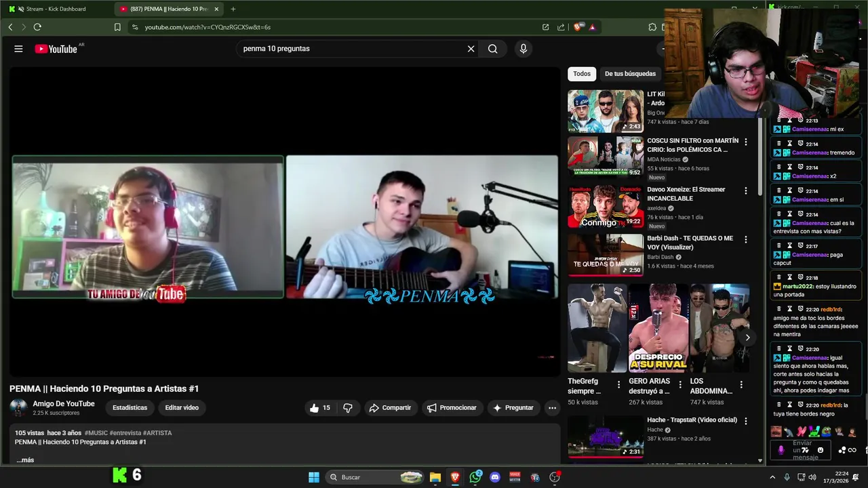Click the browser address bar URL

coord(208,27)
